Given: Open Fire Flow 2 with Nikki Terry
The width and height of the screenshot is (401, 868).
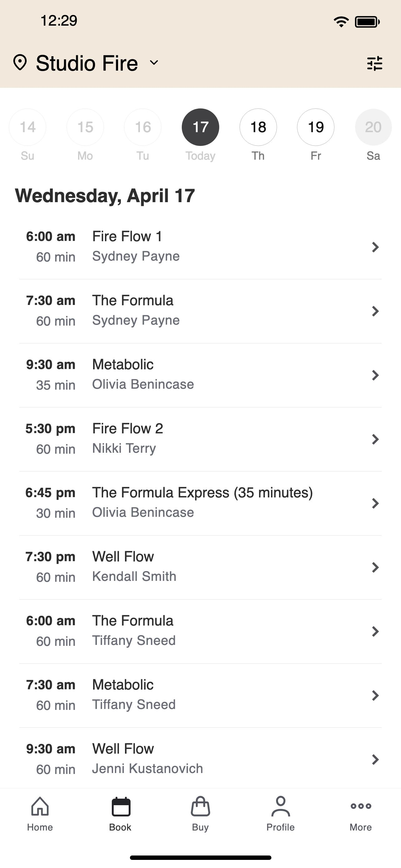Looking at the screenshot, I should tap(200, 439).
